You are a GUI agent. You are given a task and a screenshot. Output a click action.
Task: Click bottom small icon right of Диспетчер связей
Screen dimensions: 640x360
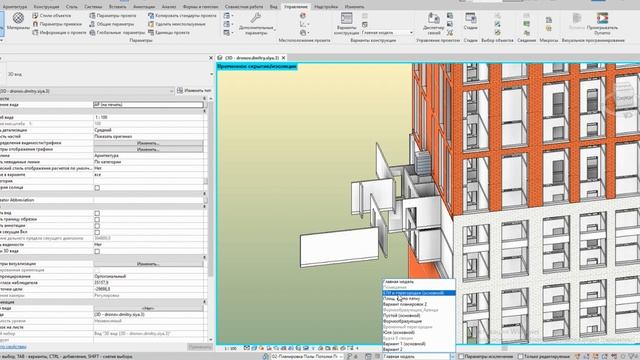pos(450,32)
